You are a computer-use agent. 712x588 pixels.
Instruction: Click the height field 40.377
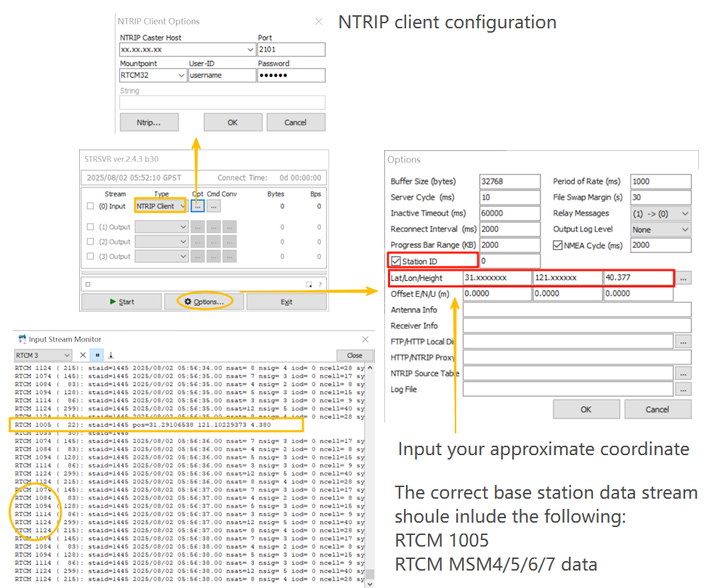639,277
